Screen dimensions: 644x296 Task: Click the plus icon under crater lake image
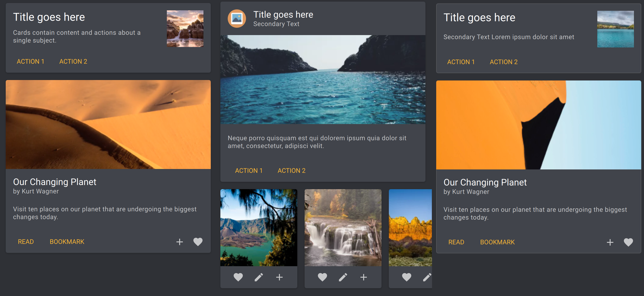(x=279, y=277)
